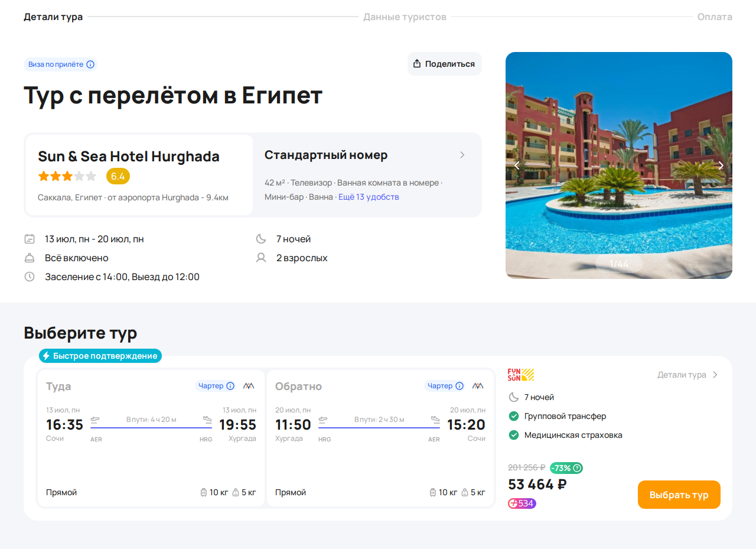Click the FUN SUN operator logo
Screen dimensions: 756x549
click(x=521, y=375)
